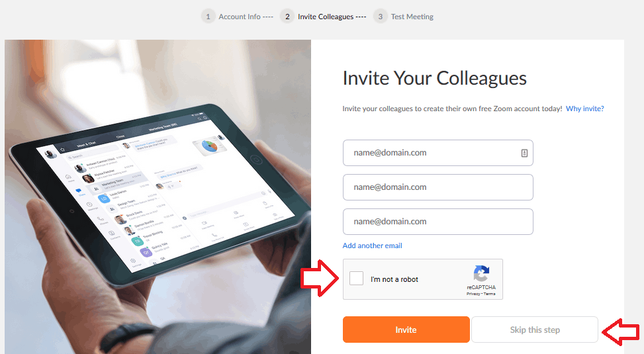Focus the second email input field

tap(437, 187)
